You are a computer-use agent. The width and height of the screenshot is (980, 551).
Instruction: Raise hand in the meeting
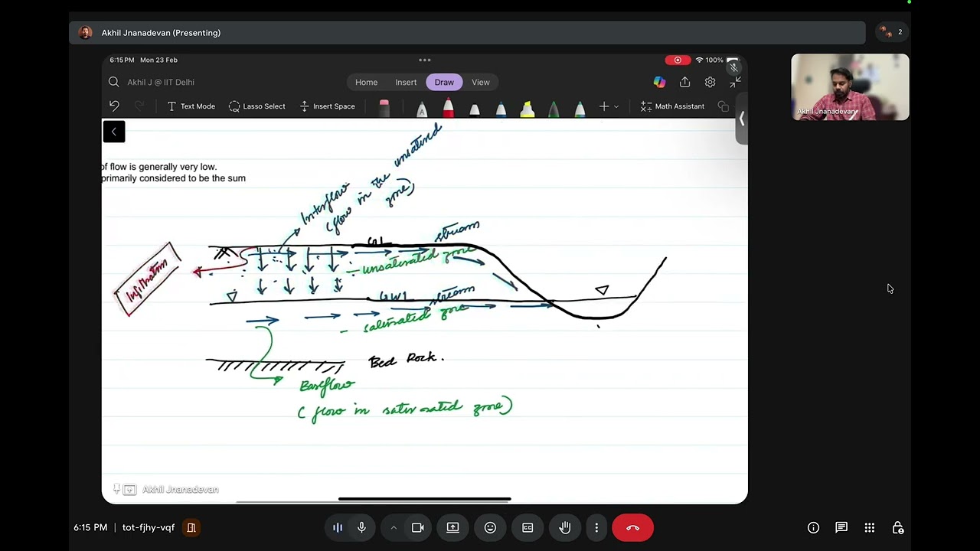pyautogui.click(x=565, y=527)
